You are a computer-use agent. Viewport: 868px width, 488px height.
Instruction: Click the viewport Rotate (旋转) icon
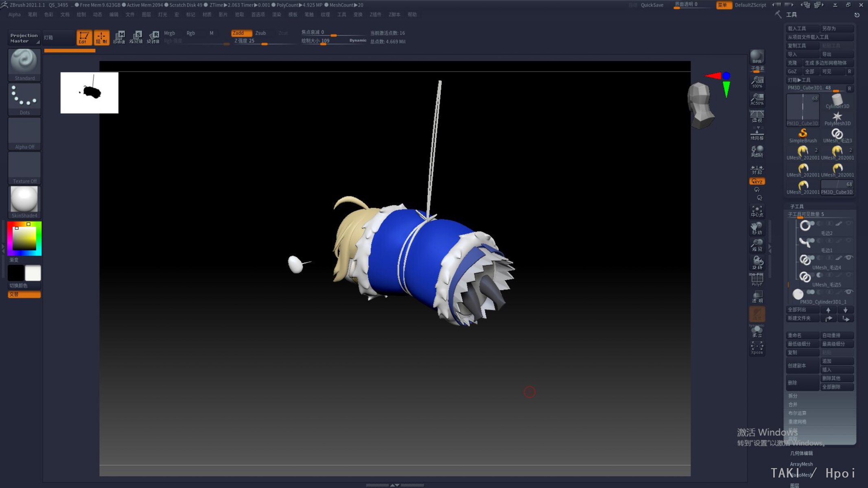click(x=757, y=263)
